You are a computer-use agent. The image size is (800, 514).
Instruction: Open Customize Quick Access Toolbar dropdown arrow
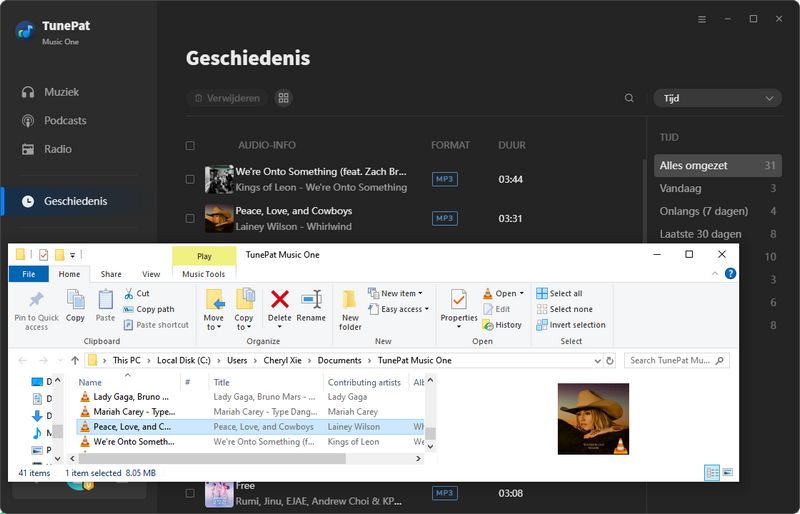pyautogui.click(x=72, y=255)
